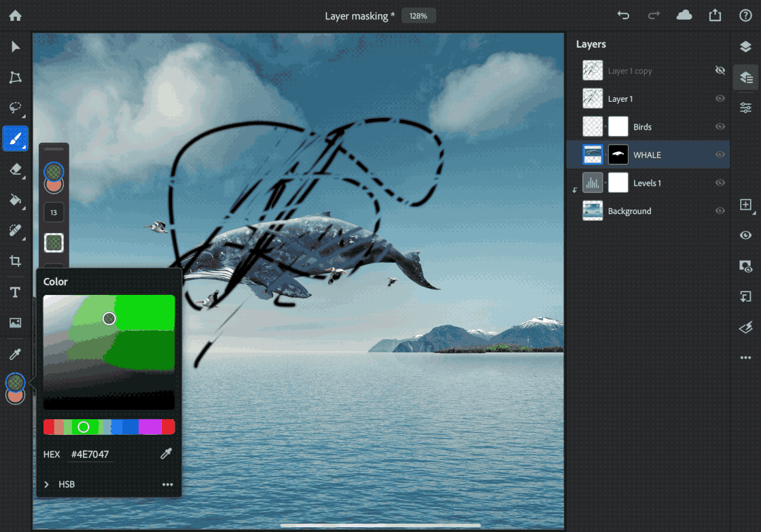Select the Crop tool

14,262
